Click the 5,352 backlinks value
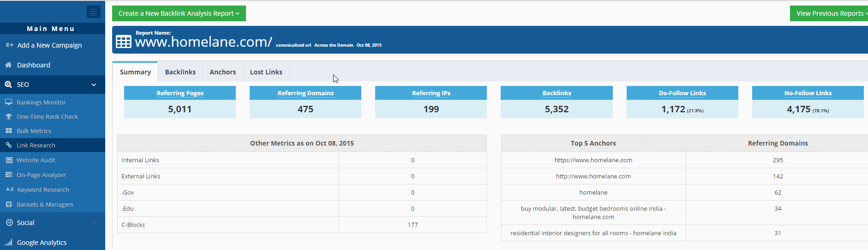 pyautogui.click(x=557, y=109)
